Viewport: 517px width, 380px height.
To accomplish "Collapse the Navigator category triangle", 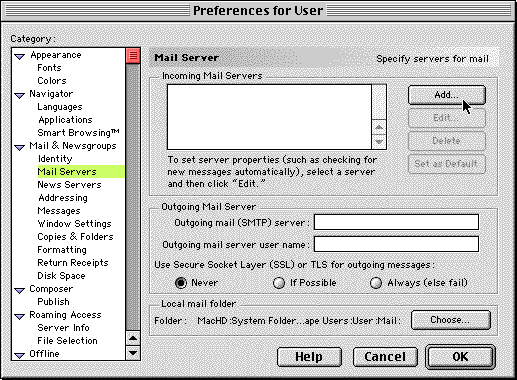I will tap(20, 96).
